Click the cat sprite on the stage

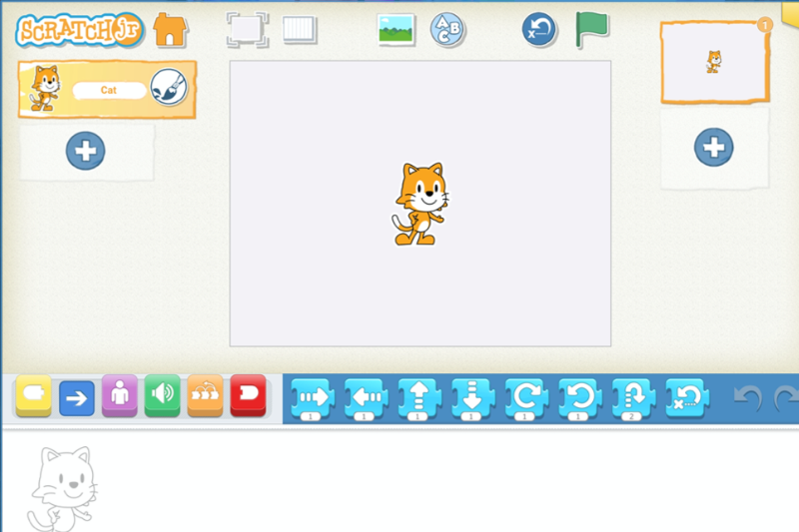(x=420, y=204)
